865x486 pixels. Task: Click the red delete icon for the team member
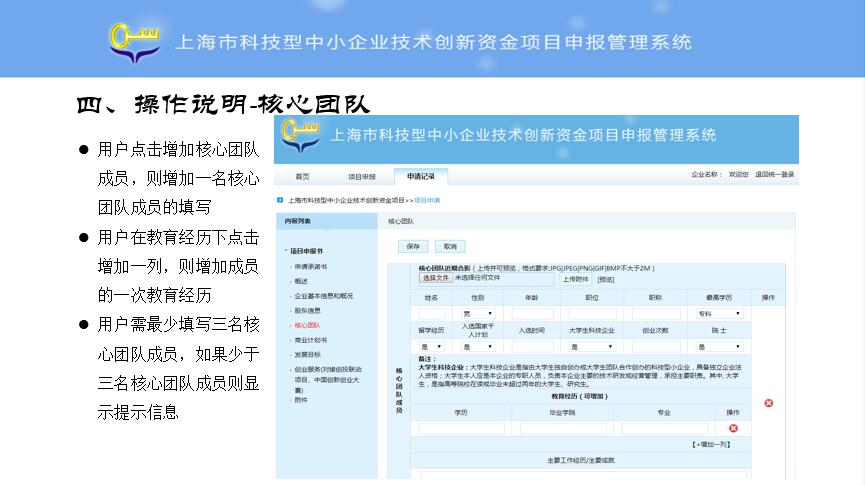[768, 403]
